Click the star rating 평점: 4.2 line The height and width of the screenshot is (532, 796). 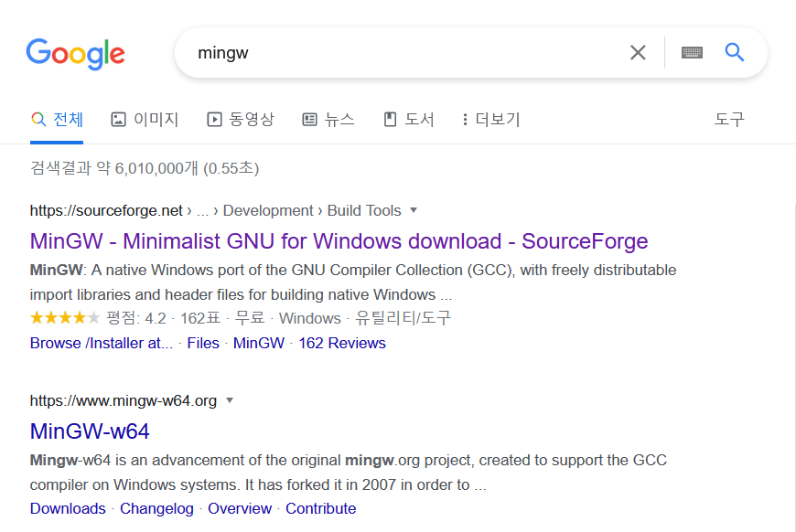tap(241, 318)
